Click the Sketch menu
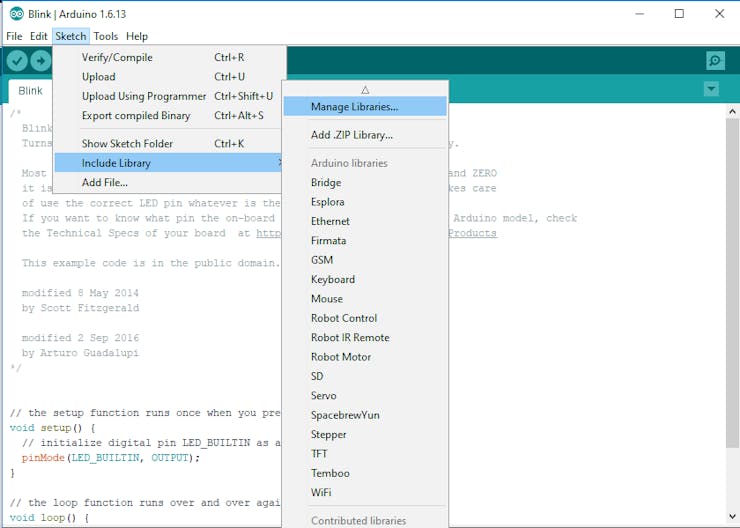Image resolution: width=740 pixels, height=528 pixels. (x=71, y=36)
